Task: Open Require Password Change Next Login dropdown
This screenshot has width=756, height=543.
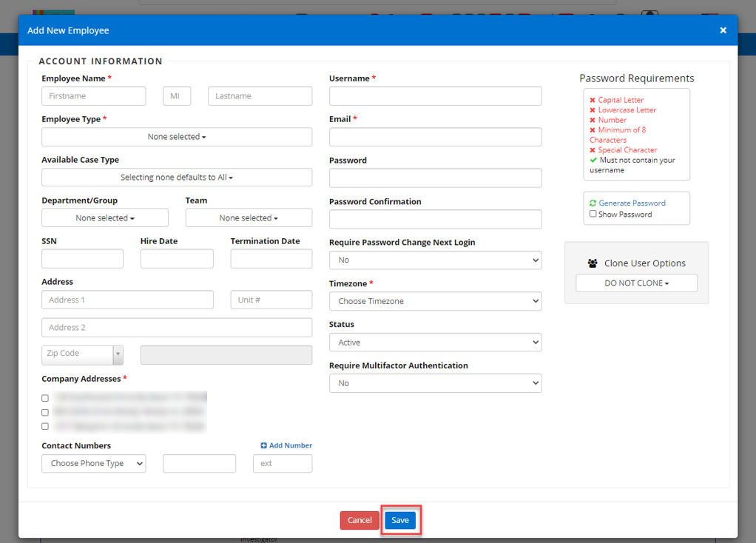Action: point(436,260)
